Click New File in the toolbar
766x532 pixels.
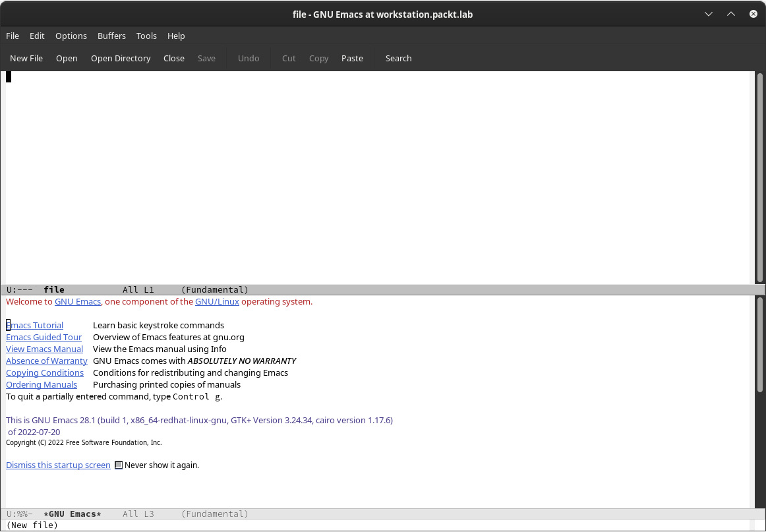(26, 58)
